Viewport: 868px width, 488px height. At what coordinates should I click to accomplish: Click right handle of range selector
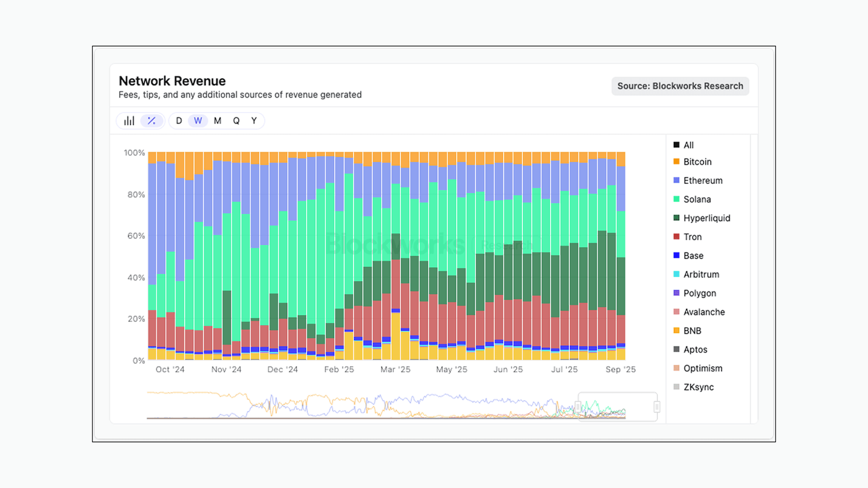click(657, 407)
